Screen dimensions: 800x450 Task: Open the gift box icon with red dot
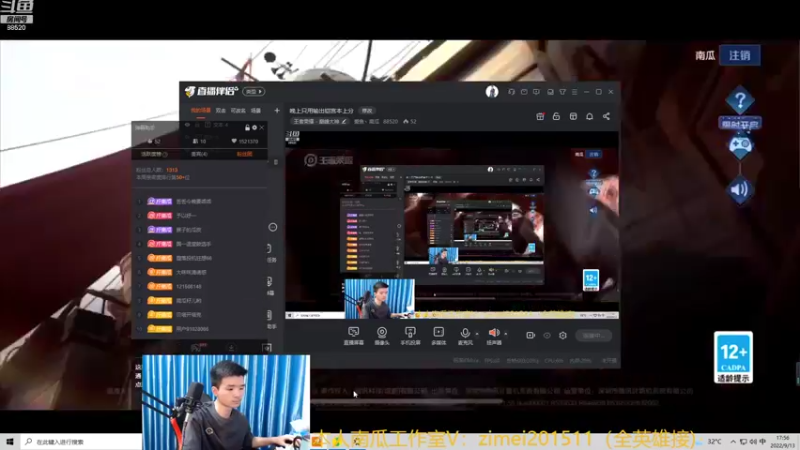tap(540, 116)
